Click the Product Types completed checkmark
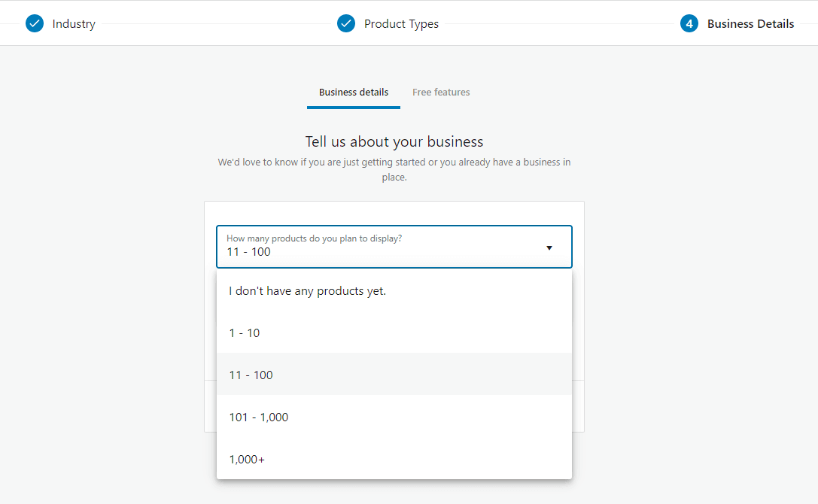The image size is (818, 504). pos(346,23)
